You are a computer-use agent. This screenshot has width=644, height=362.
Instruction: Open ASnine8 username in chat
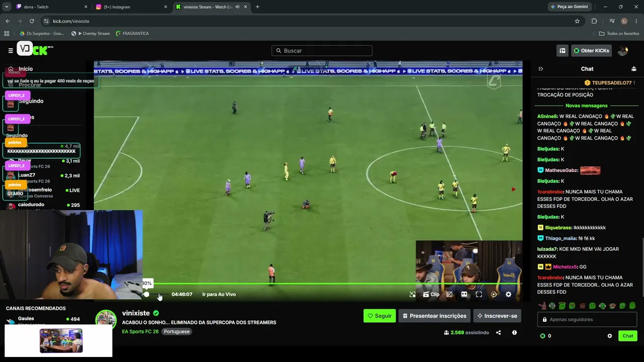(x=547, y=116)
